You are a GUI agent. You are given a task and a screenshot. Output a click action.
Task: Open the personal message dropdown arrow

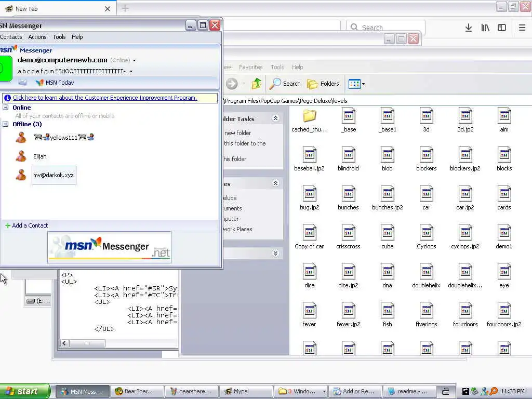131,71
